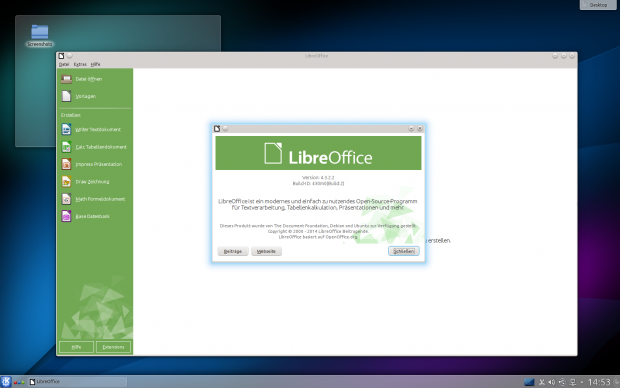Click Vorlagen label in sidebar
Screen dimensions: 620x388
86,96
